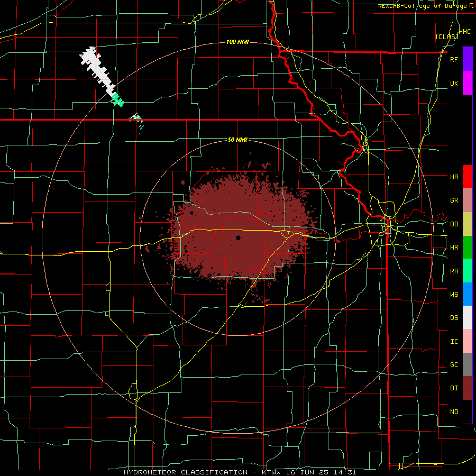The width and height of the screenshot is (476, 476).
Task: Click the WS legend label
Action: pos(454,294)
